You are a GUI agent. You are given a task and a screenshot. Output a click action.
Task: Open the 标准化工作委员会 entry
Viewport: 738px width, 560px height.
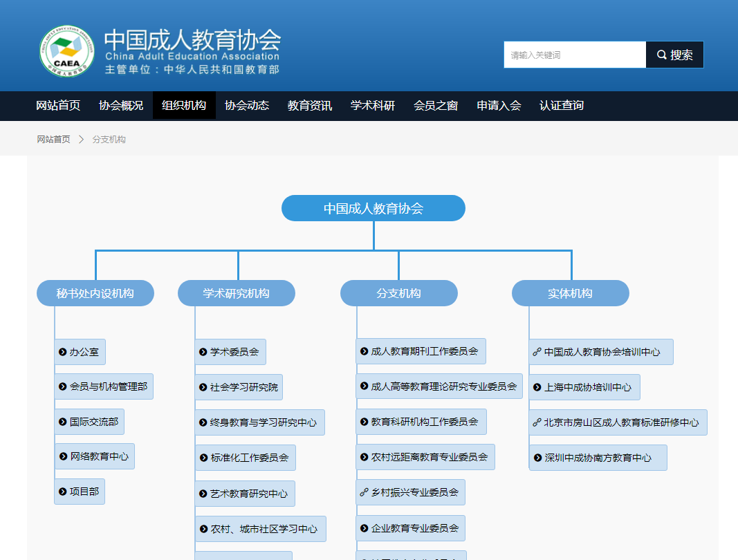tap(246, 458)
